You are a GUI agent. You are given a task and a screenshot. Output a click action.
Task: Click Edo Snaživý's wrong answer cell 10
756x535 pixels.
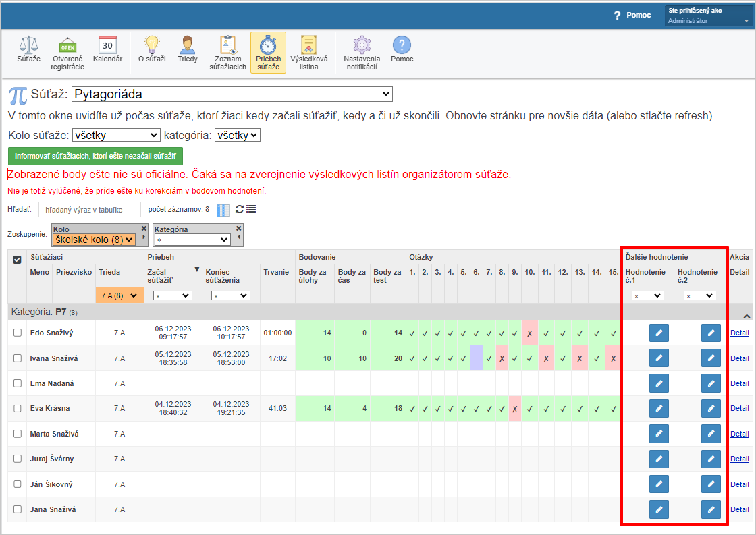[529, 333]
